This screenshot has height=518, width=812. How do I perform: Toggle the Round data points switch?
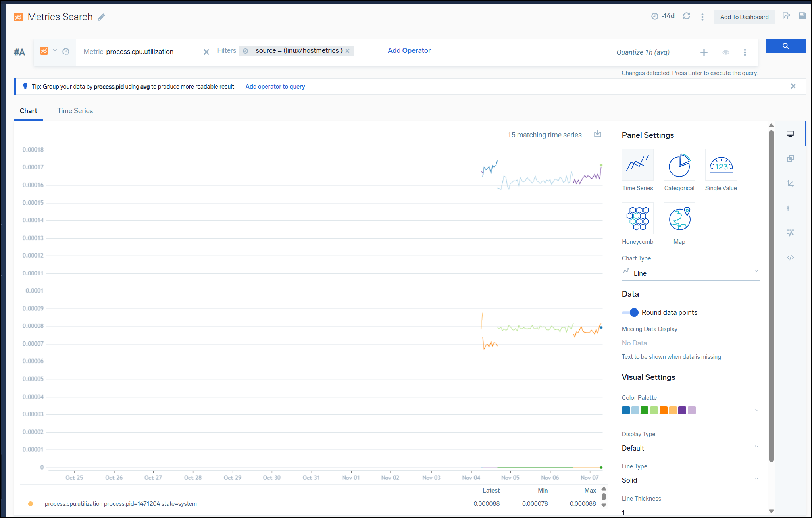(x=630, y=312)
